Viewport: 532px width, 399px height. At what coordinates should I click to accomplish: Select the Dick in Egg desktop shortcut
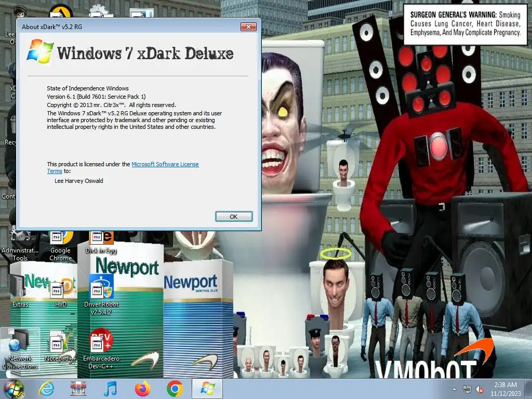[x=101, y=243]
